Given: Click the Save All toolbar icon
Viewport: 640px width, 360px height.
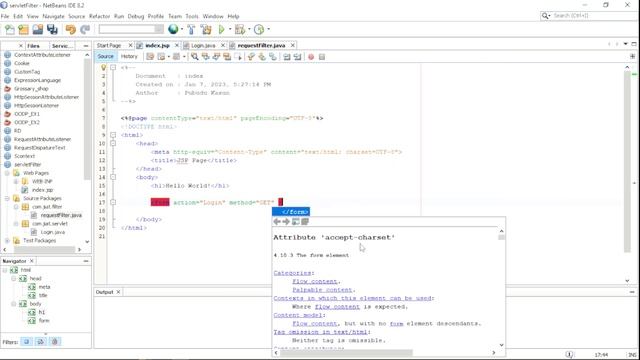Looking at the screenshot, I should (x=52, y=29).
